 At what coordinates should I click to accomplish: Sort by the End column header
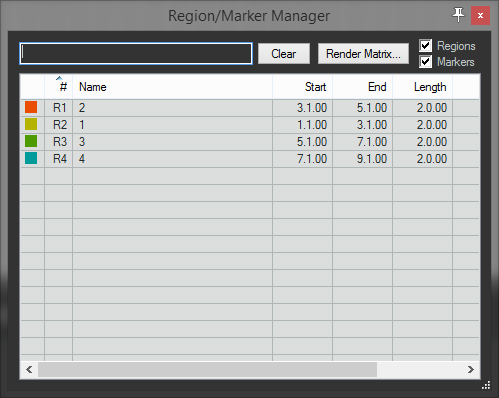(x=362, y=87)
